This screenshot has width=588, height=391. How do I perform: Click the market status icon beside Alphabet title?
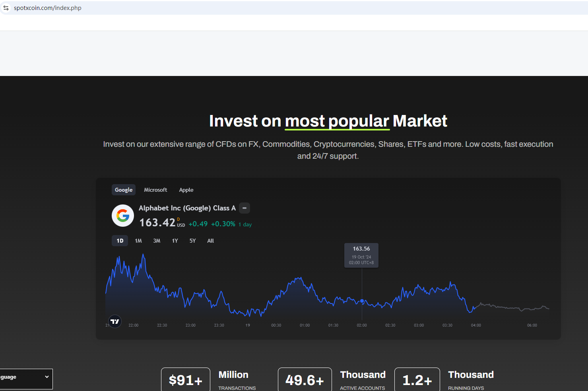pos(245,208)
